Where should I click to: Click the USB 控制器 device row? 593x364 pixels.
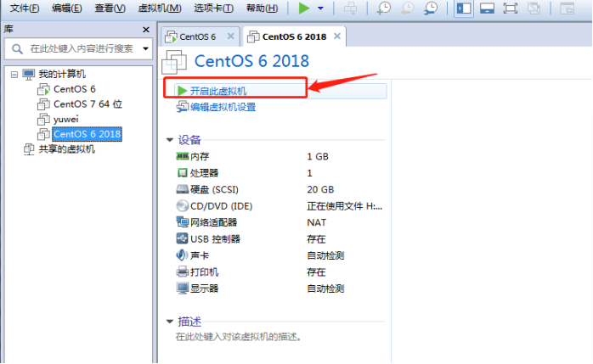(280, 239)
